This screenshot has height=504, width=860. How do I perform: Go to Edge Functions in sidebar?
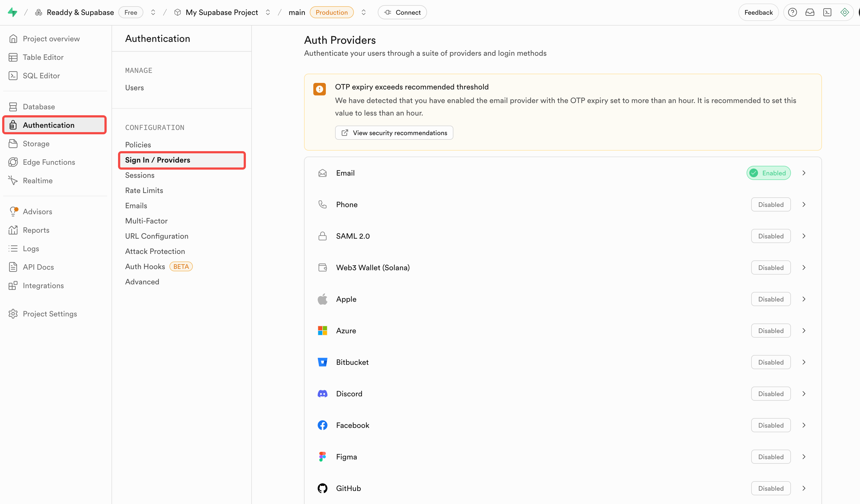point(49,162)
